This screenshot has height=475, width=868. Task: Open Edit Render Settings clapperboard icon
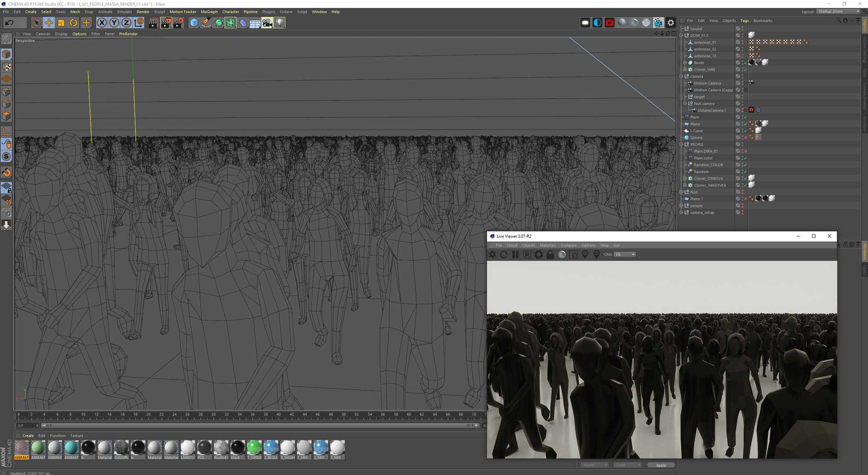tap(178, 22)
